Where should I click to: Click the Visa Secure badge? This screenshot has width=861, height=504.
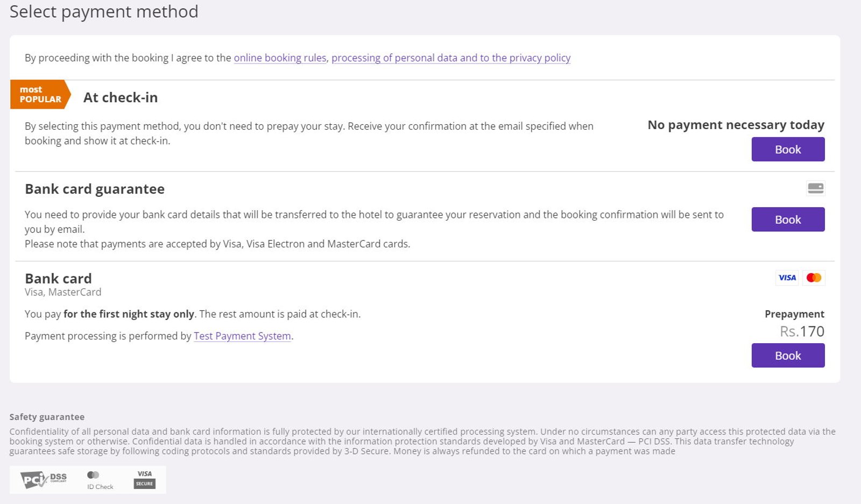[x=145, y=479]
